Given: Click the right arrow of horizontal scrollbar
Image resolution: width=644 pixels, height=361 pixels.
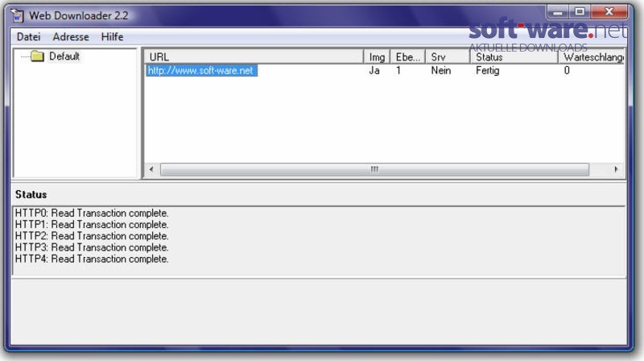Looking at the screenshot, I should (x=616, y=169).
